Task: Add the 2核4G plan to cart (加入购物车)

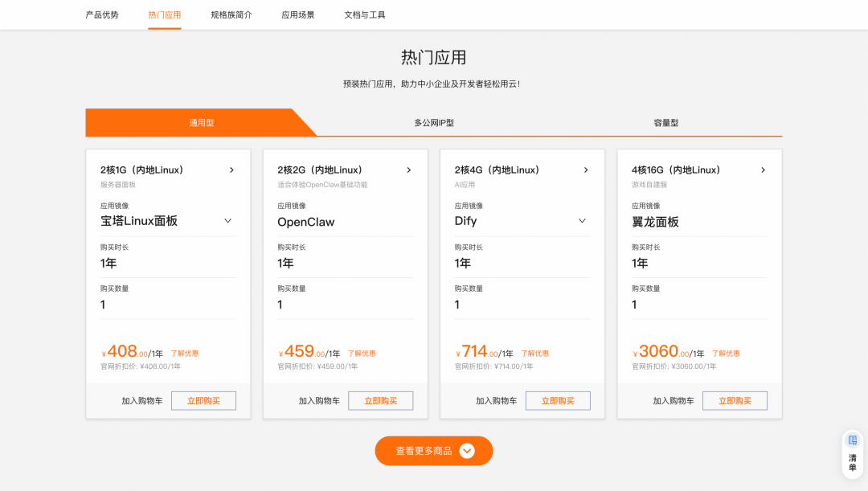Action: 497,401
